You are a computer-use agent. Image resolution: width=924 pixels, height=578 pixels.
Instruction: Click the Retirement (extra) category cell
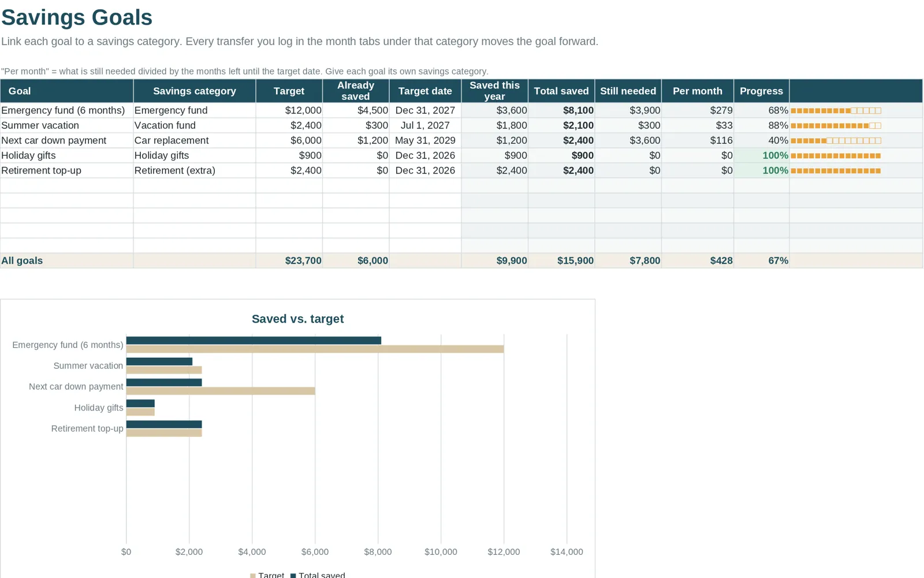pyautogui.click(x=195, y=171)
